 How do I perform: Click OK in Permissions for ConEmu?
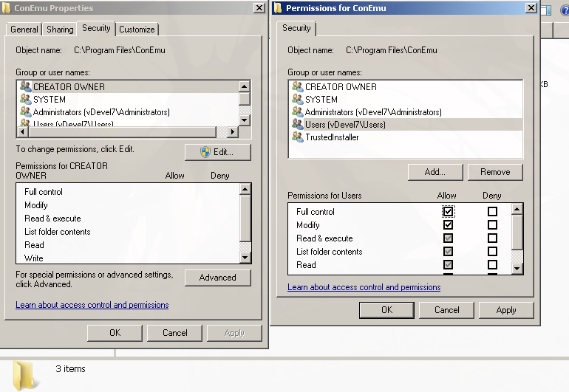(x=386, y=310)
